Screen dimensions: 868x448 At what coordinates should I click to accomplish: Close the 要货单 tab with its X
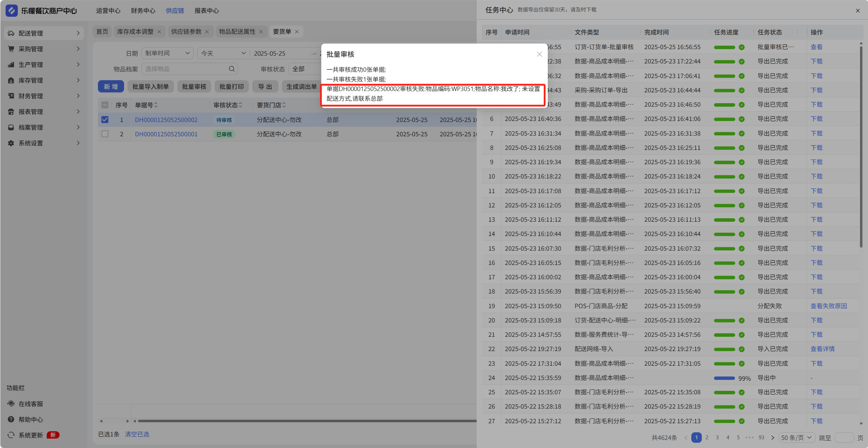point(297,31)
